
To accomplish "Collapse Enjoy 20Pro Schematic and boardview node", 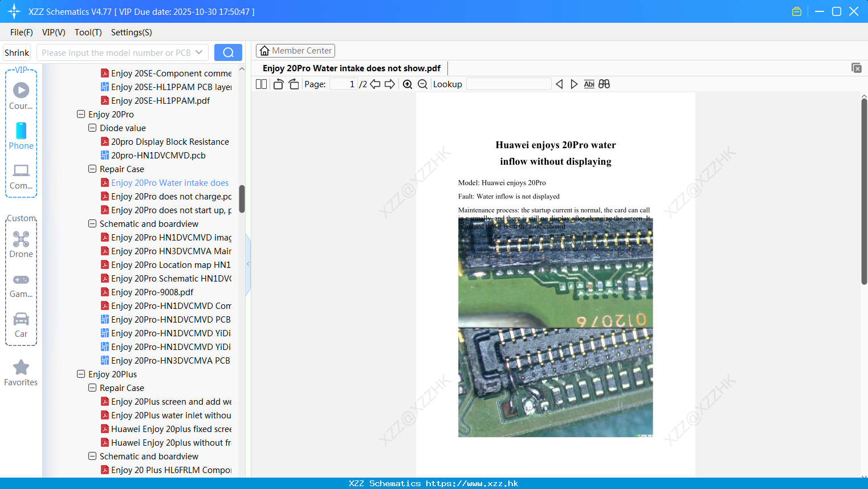I will point(92,223).
